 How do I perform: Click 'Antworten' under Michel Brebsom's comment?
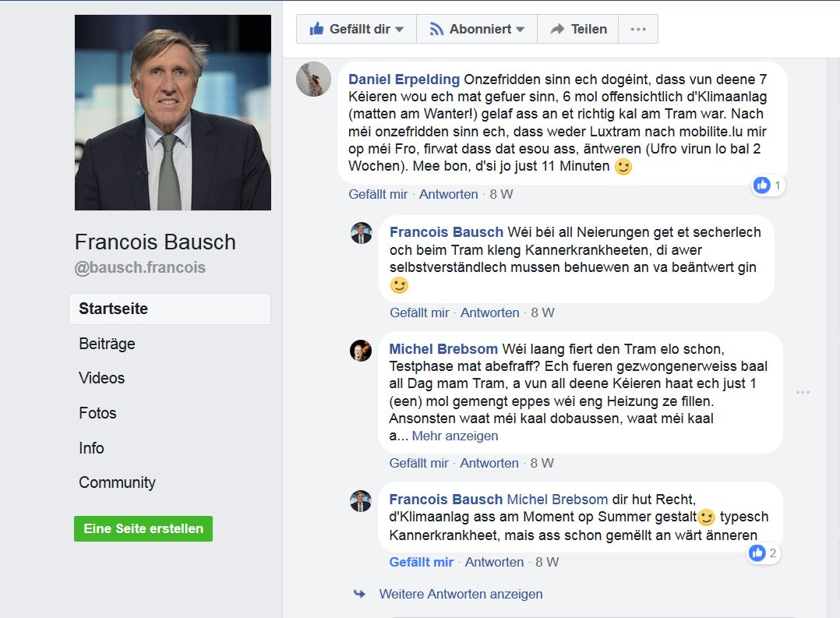click(x=489, y=463)
